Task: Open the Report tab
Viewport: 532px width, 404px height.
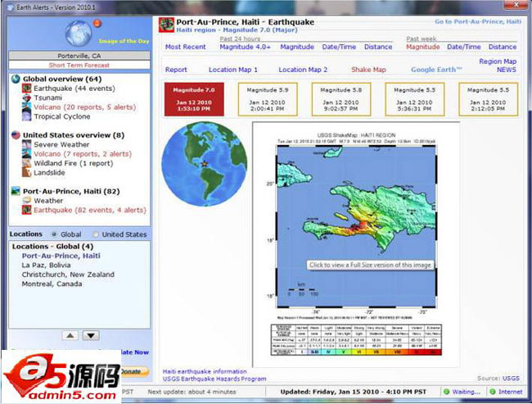Action: 176,70
